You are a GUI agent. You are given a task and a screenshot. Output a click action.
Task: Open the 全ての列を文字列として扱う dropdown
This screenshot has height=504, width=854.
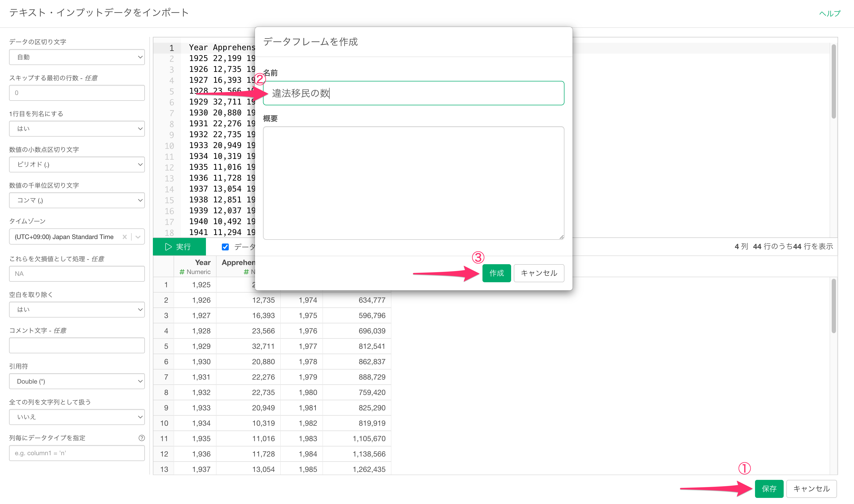[77, 417]
